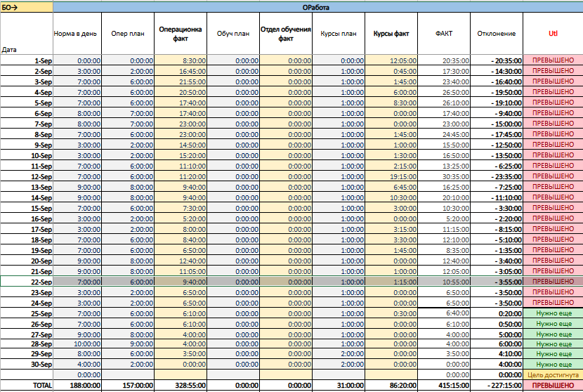The image size is (583, 392).
Task: Select the total '31:00:00' cell
Action: coord(339,386)
